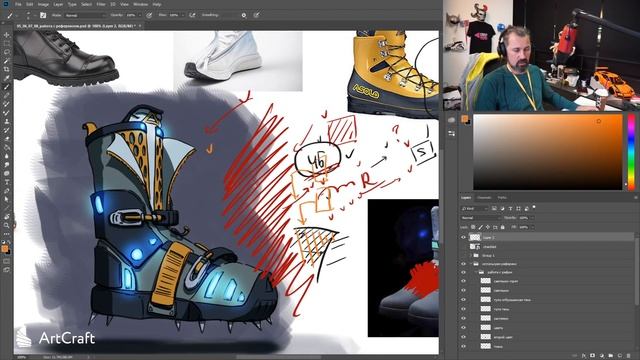Open the Image menu
This screenshot has height=360, width=640.
(x=43, y=4)
